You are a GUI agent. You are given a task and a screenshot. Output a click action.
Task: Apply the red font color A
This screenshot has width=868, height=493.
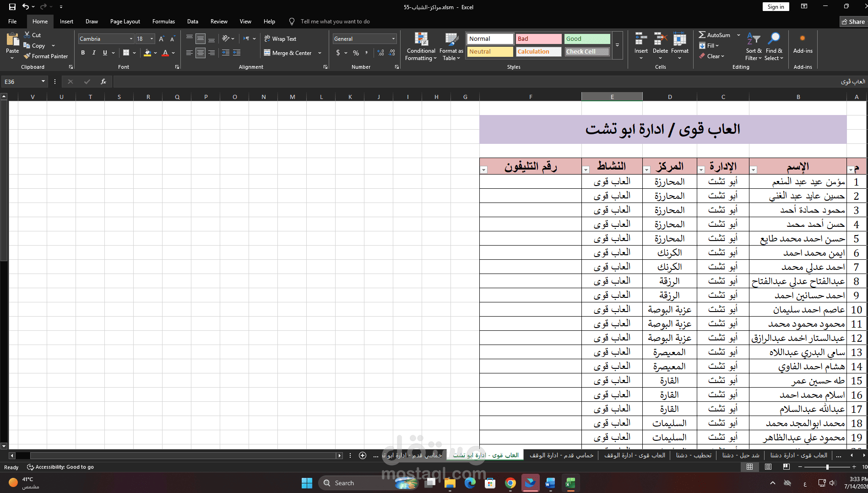click(x=165, y=53)
